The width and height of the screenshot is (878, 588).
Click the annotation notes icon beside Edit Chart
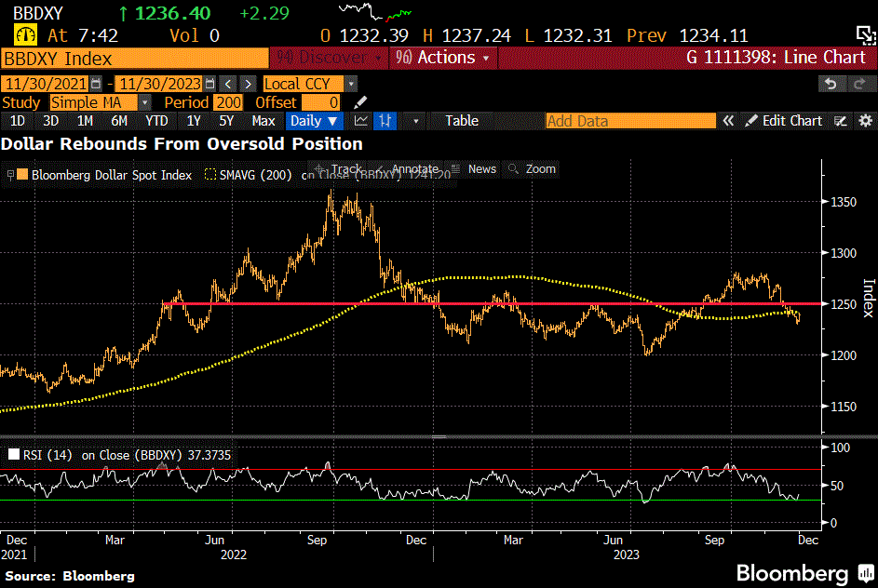(841, 121)
